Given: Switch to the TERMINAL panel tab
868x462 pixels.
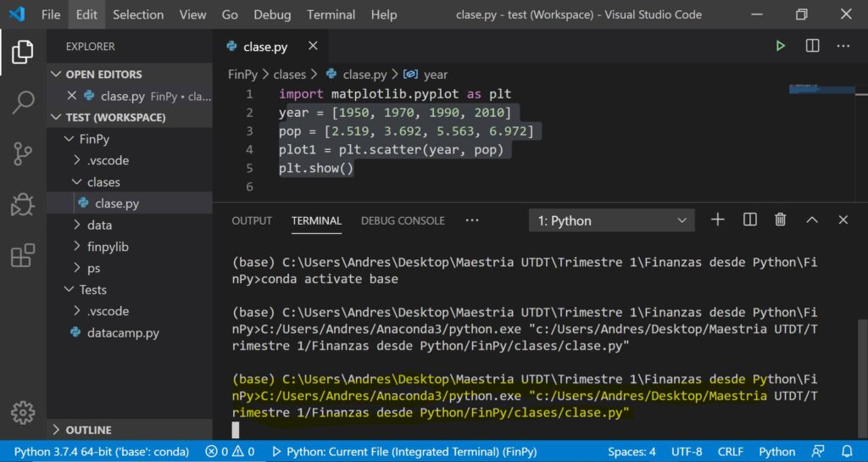Looking at the screenshot, I should coord(316,220).
